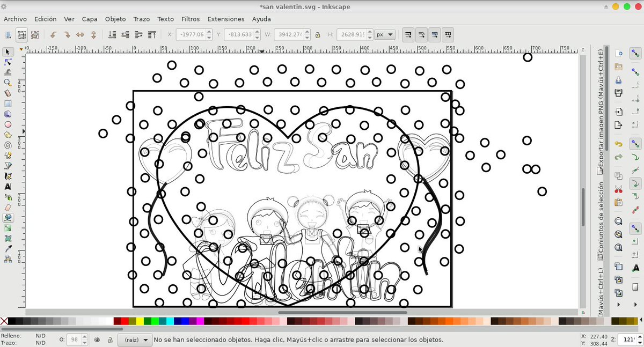This screenshot has width=644, height=347.
Task: Select the Color dropper tool
Action: click(x=8, y=248)
